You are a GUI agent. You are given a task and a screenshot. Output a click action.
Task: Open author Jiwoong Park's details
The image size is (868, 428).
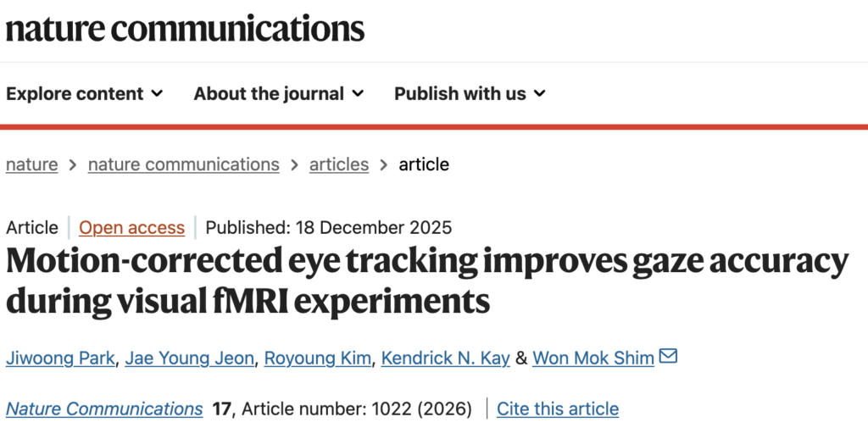click(x=60, y=358)
